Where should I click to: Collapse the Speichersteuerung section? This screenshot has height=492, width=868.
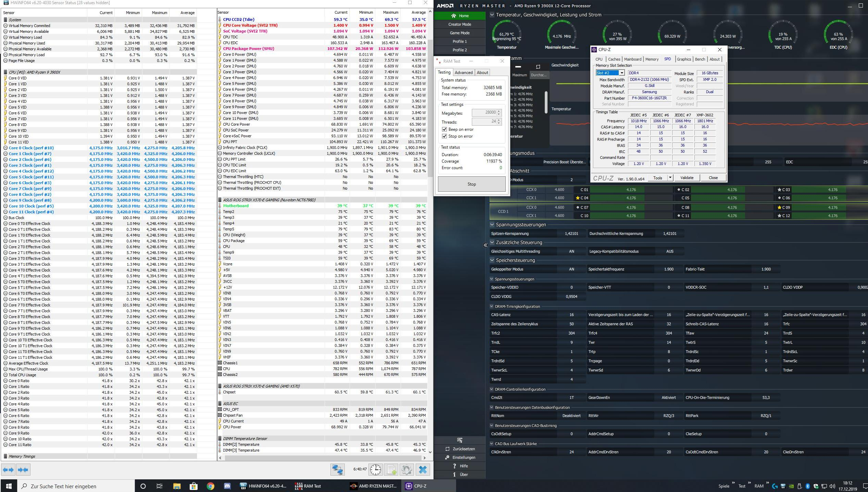pos(492,260)
